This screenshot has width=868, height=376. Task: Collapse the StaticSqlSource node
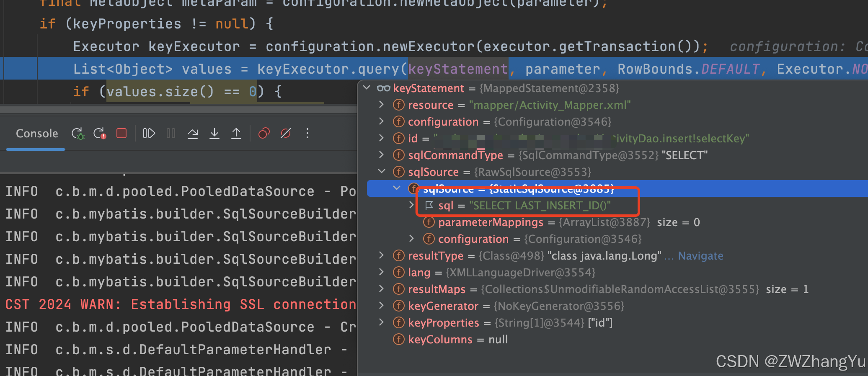(x=397, y=188)
